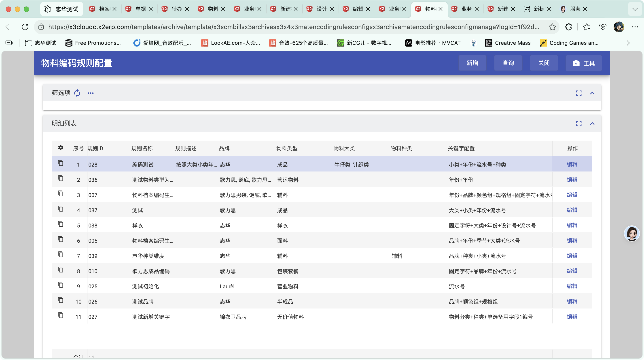Copy the row with rule ID 027
644x360 pixels.
click(x=61, y=315)
